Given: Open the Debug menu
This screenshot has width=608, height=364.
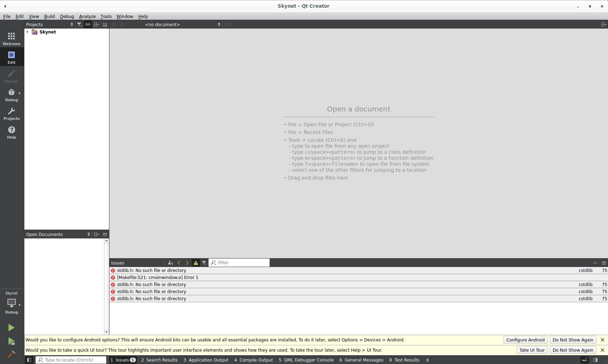Looking at the screenshot, I should coord(67,16).
